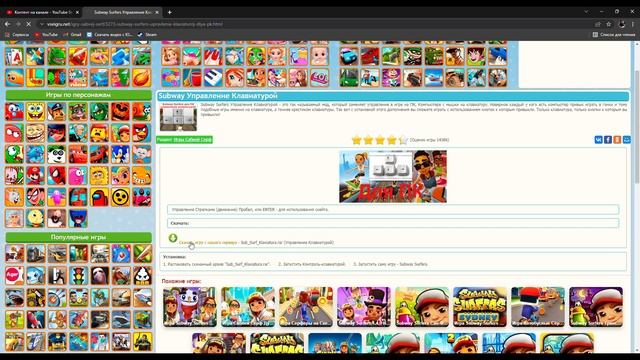Click the Для ПК keyboard banner image
The height and width of the screenshot is (360, 640).
click(x=393, y=176)
